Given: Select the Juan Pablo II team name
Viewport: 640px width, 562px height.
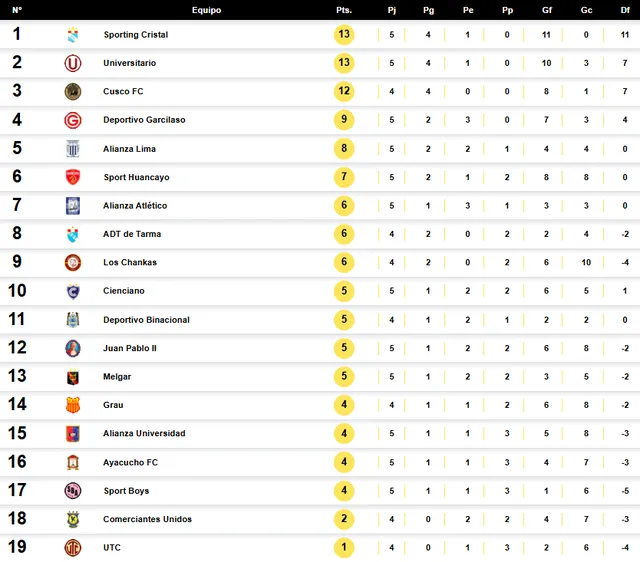Looking at the screenshot, I should (130, 348).
